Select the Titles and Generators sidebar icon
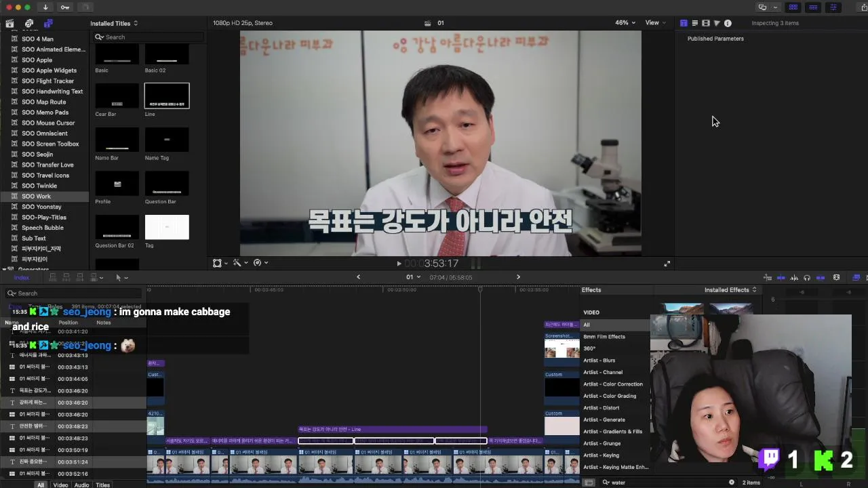 click(x=48, y=23)
